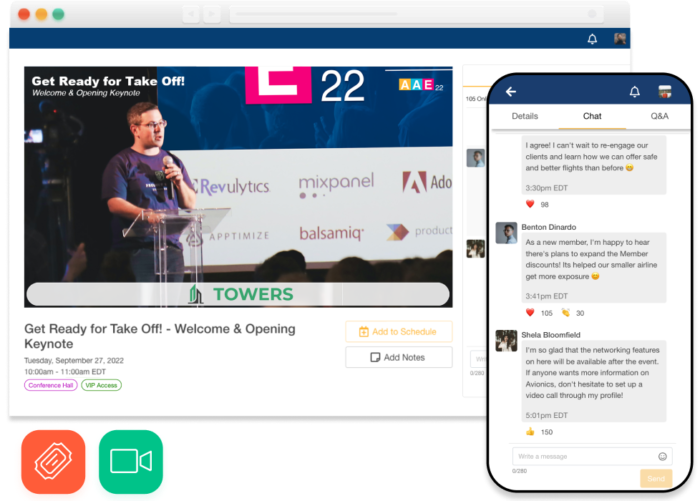
Task: Click the heart reaction showing 105
Action: click(x=530, y=313)
